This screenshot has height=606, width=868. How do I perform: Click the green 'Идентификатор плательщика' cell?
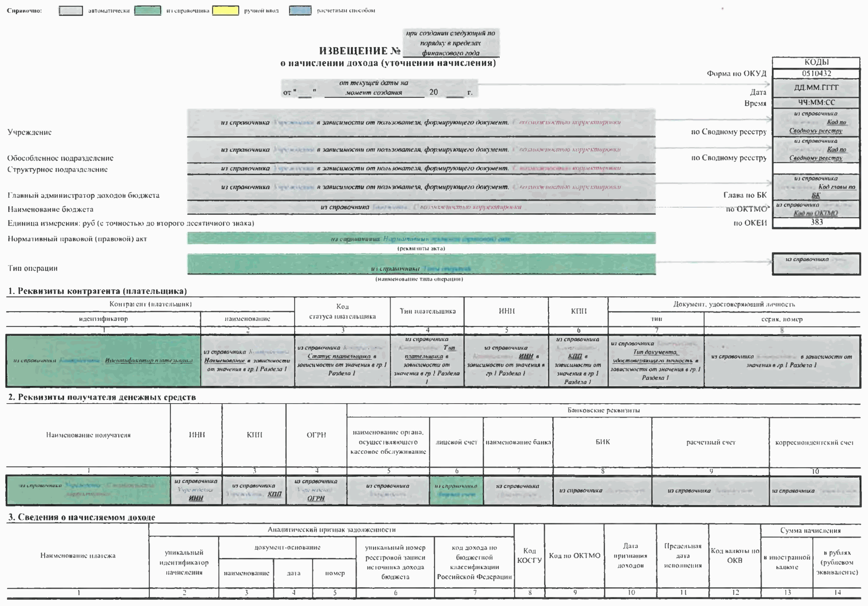pos(103,361)
